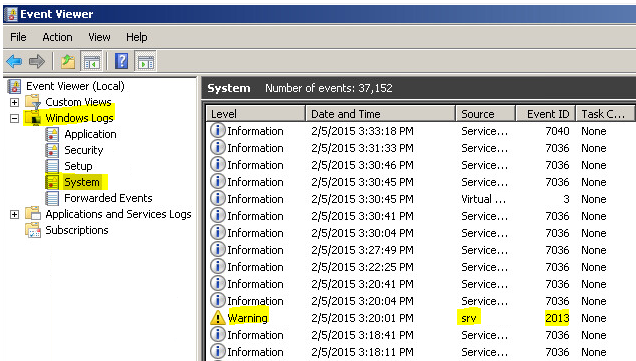Screen dimensions: 636x361
Task: Select the Setup log label
Action: (x=78, y=166)
